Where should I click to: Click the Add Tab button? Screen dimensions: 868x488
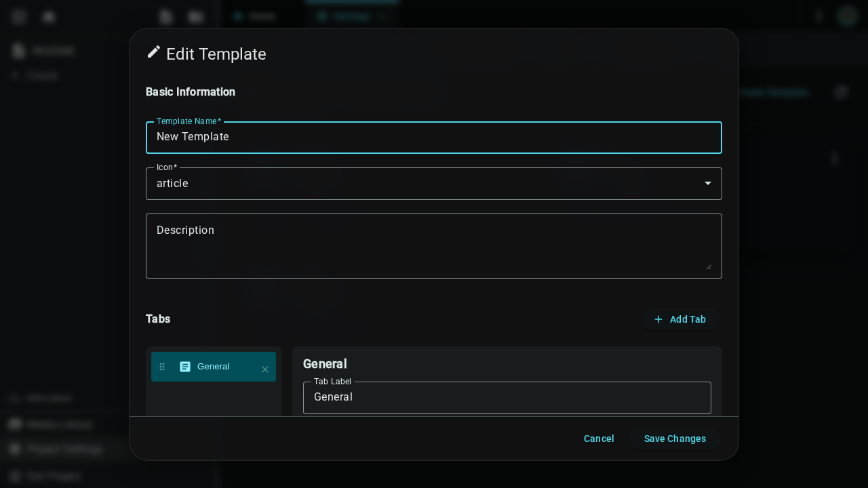click(x=682, y=319)
